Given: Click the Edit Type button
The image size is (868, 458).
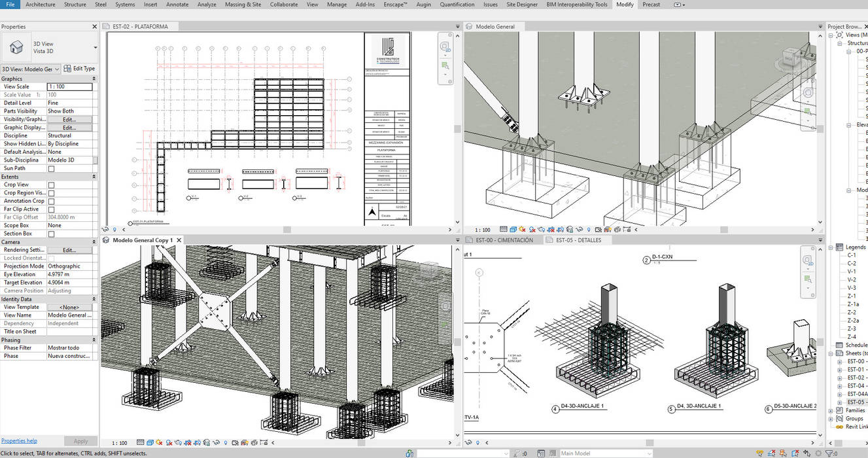Looking at the screenshot, I should [80, 69].
